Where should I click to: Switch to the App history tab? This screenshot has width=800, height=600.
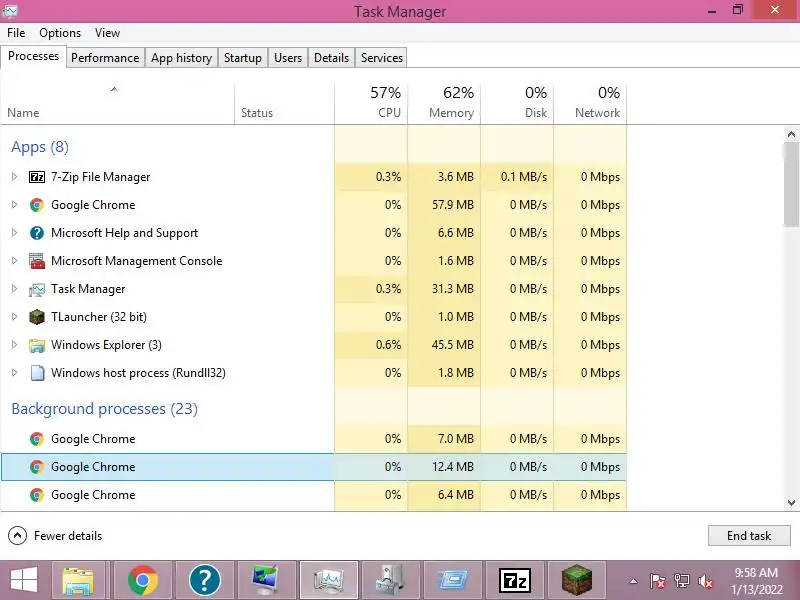(x=181, y=58)
